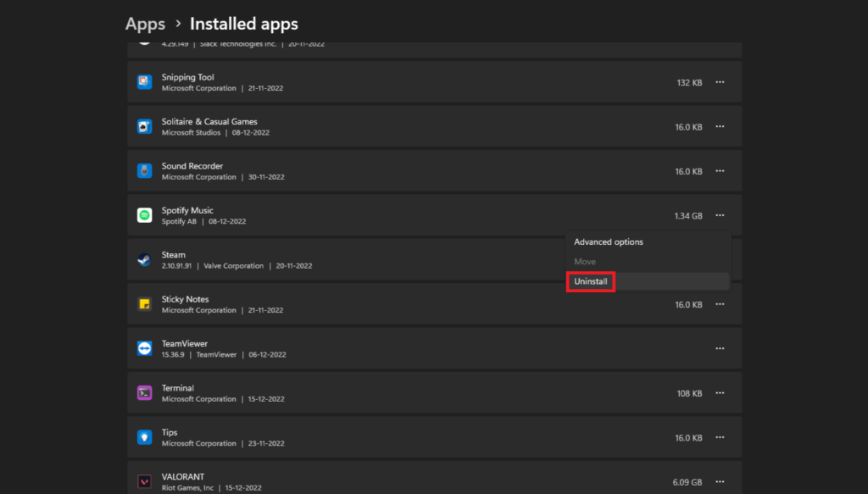This screenshot has width=868, height=494.
Task: Choose Uninstall from the context menu
Action: point(592,281)
